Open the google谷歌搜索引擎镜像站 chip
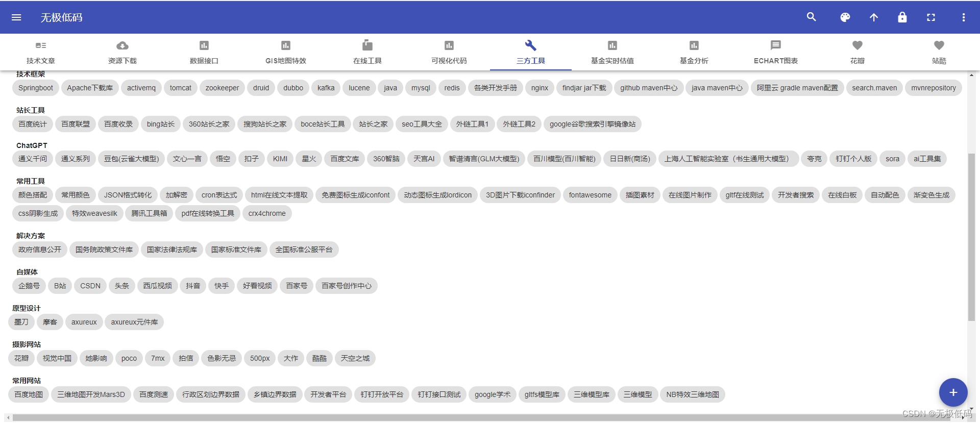980x423 pixels. [x=593, y=124]
